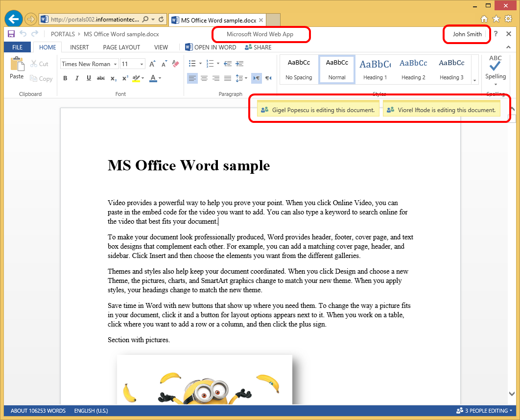Center the paragraph text

[x=204, y=78]
